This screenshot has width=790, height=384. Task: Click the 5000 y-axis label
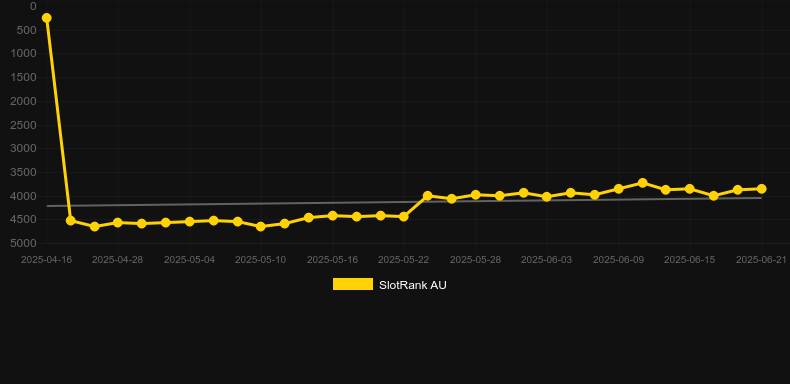[x=27, y=243]
